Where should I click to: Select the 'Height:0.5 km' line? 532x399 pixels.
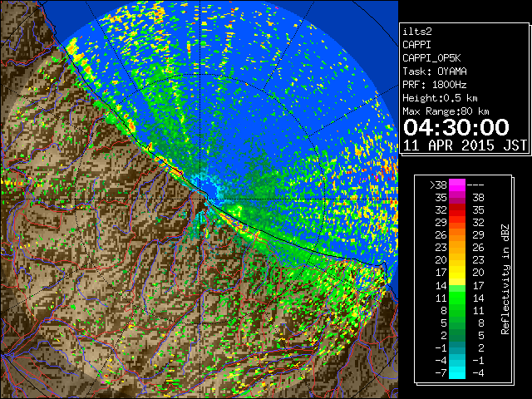click(x=440, y=98)
